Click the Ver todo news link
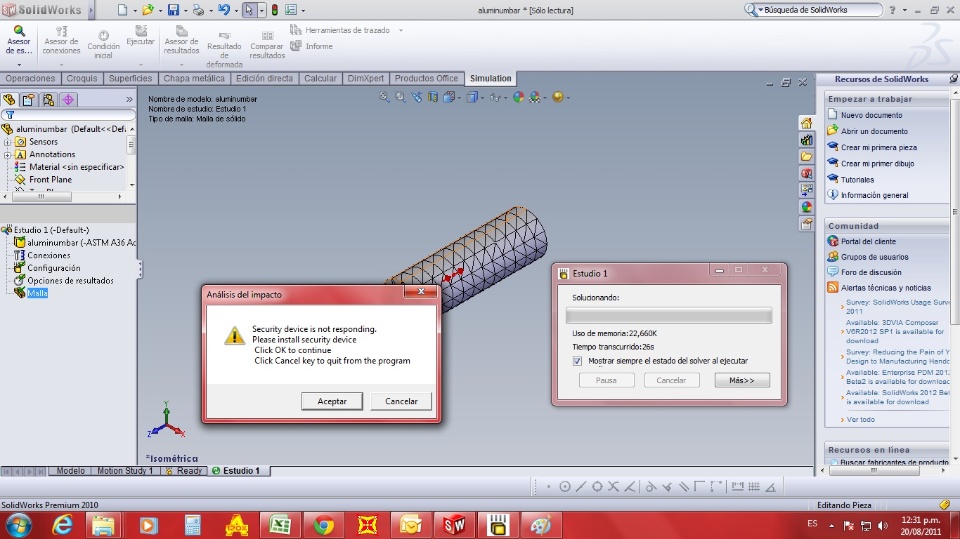This screenshot has height=539, width=960. coord(860,420)
